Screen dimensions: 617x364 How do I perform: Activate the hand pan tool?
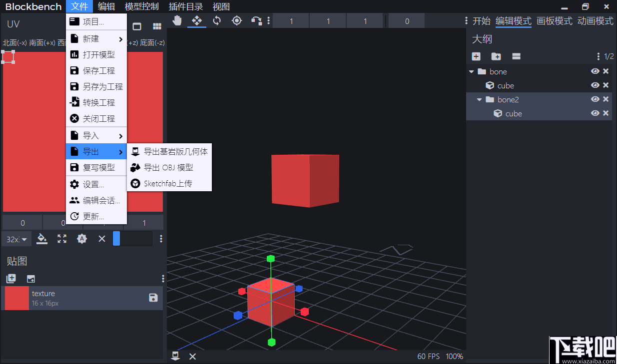(177, 20)
